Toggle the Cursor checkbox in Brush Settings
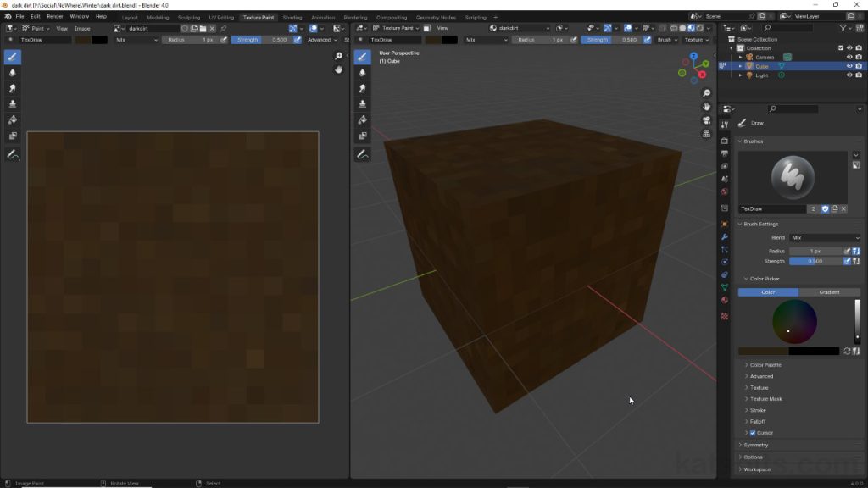The width and height of the screenshot is (868, 488). tap(754, 433)
